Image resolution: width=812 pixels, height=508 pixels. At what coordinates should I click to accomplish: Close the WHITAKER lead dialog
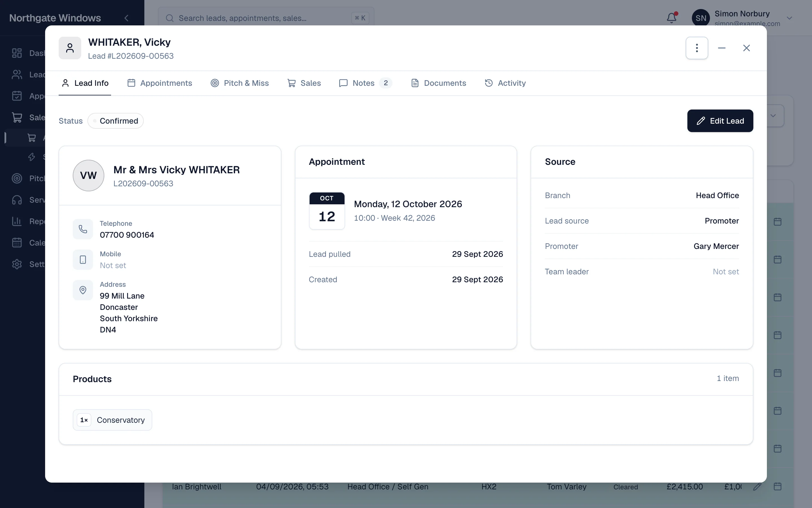pyautogui.click(x=746, y=48)
